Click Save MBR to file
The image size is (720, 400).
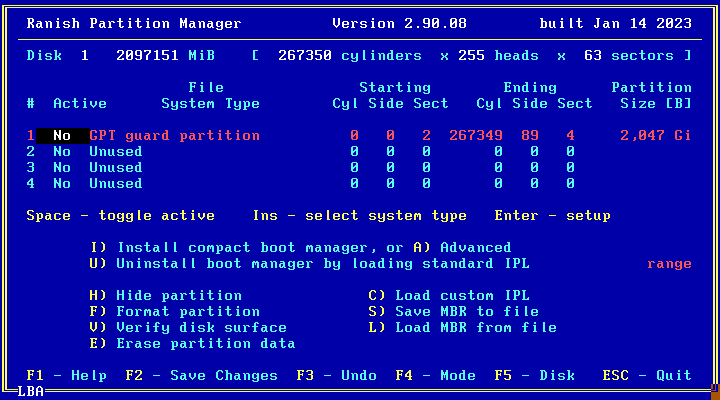coord(453,312)
